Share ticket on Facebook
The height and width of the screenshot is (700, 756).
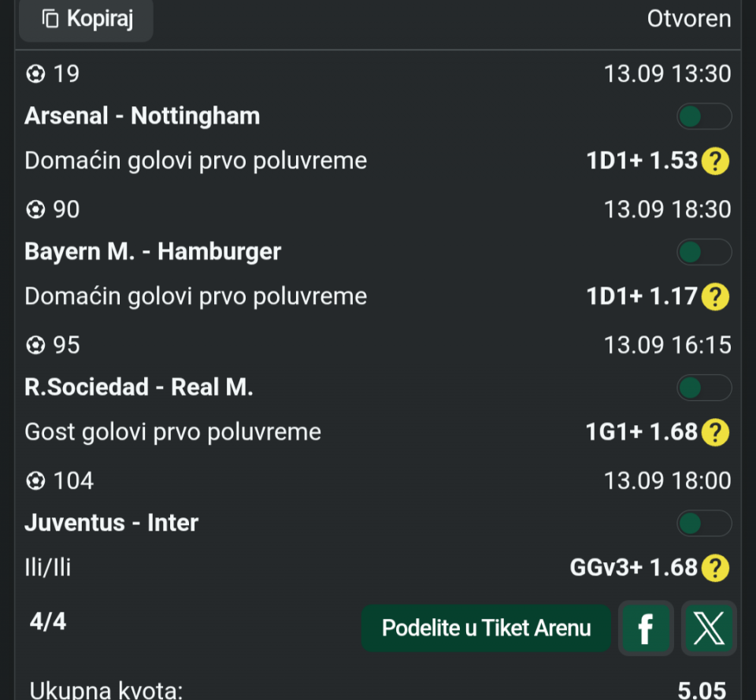click(646, 628)
